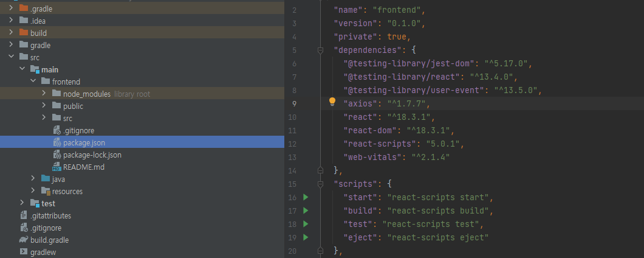Click the gradlew script file icon
Screen dimensions: 644x258
click(x=24, y=252)
